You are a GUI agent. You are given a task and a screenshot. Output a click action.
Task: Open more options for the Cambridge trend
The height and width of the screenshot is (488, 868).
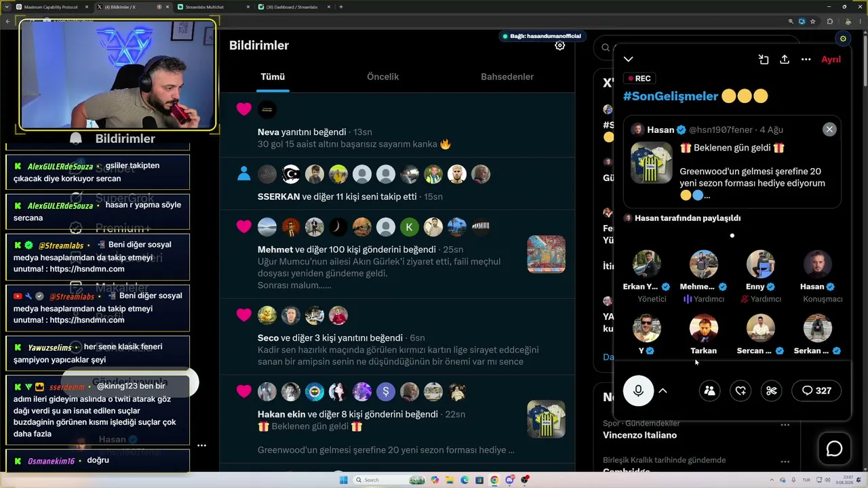pyautogui.click(x=785, y=460)
